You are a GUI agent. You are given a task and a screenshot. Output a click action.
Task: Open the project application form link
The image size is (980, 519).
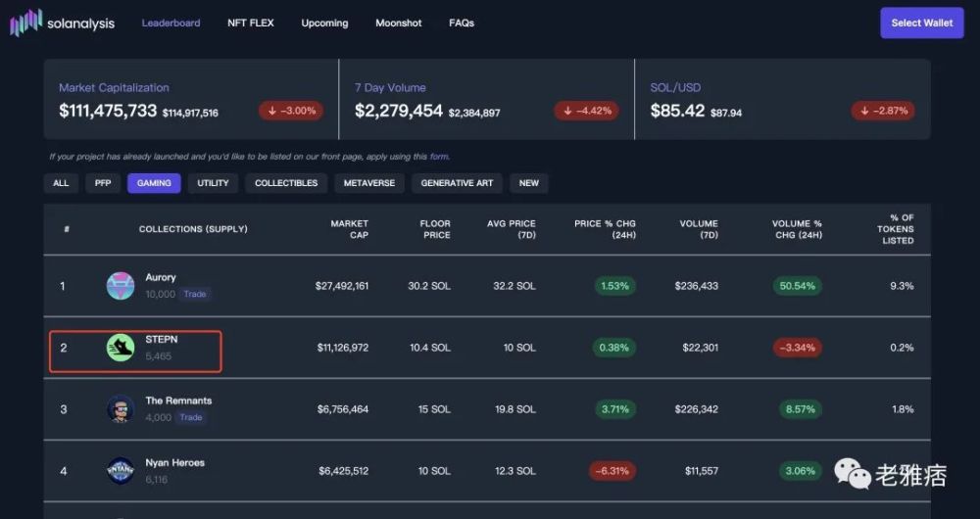click(x=439, y=157)
